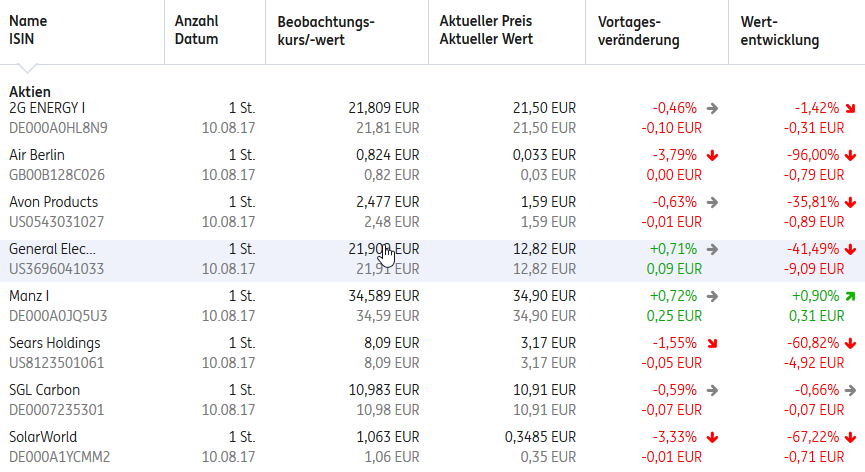865x472 pixels.
Task: Click the Sears Holdings ISIN US8123501061
Action: pos(56,362)
